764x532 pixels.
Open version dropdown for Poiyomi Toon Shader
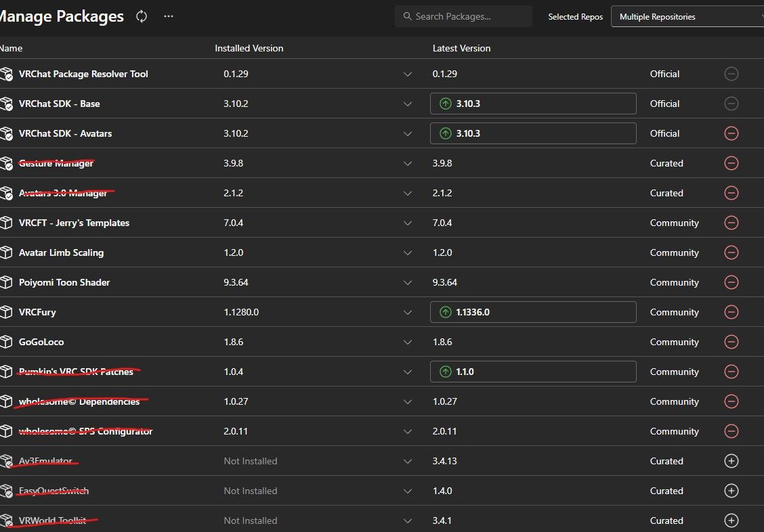(x=407, y=283)
